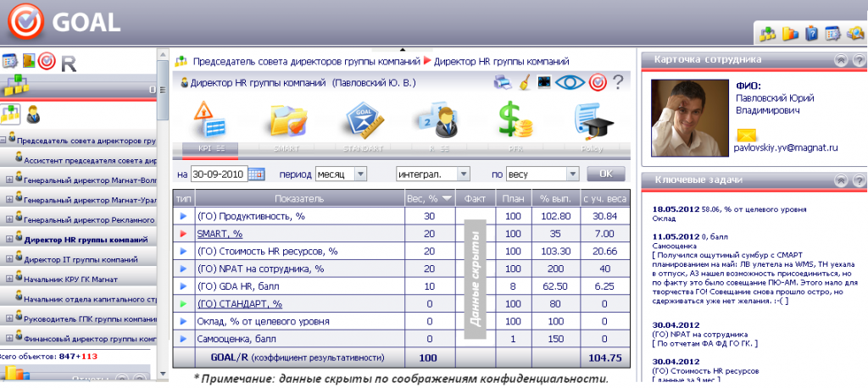
Task: Open the KPI module icon with warning sign
Action: pyautogui.click(x=209, y=119)
